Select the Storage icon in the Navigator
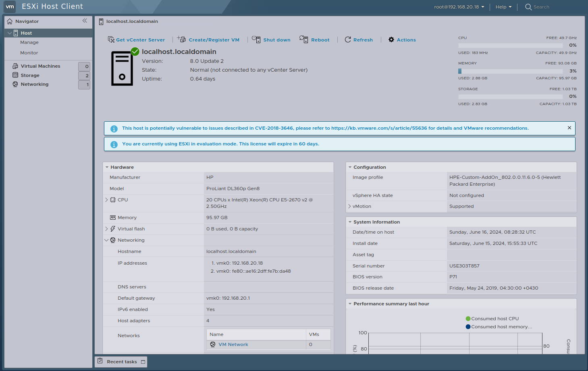Image resolution: width=588 pixels, height=371 pixels. [x=16, y=75]
